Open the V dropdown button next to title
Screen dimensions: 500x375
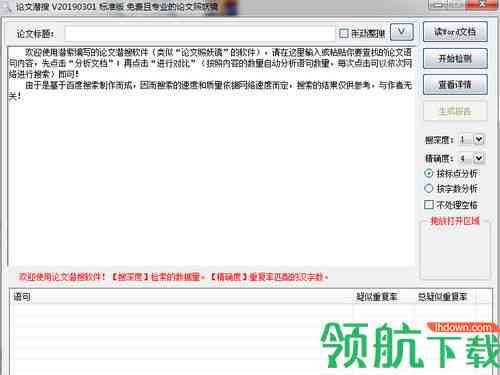tap(401, 32)
